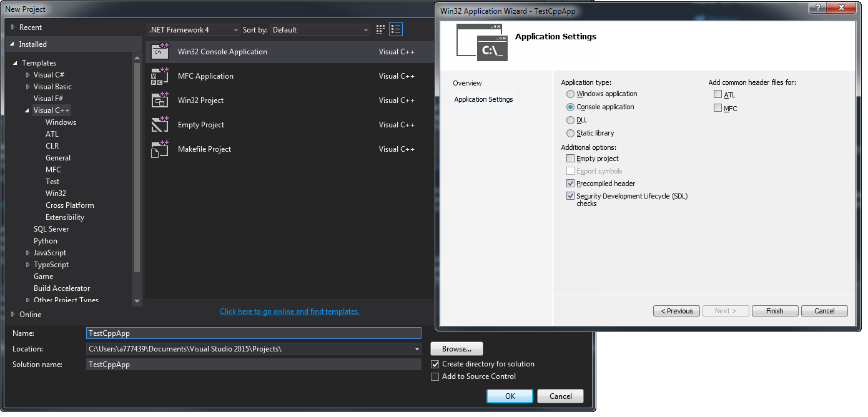This screenshot has height=417, width=868.
Task: Expand the TypeScript tree node
Action: 28,265
